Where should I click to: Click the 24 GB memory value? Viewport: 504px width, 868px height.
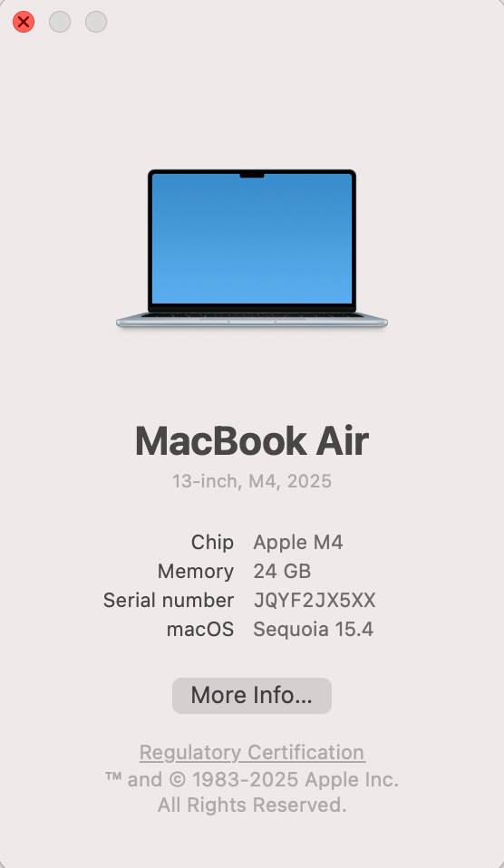point(282,572)
